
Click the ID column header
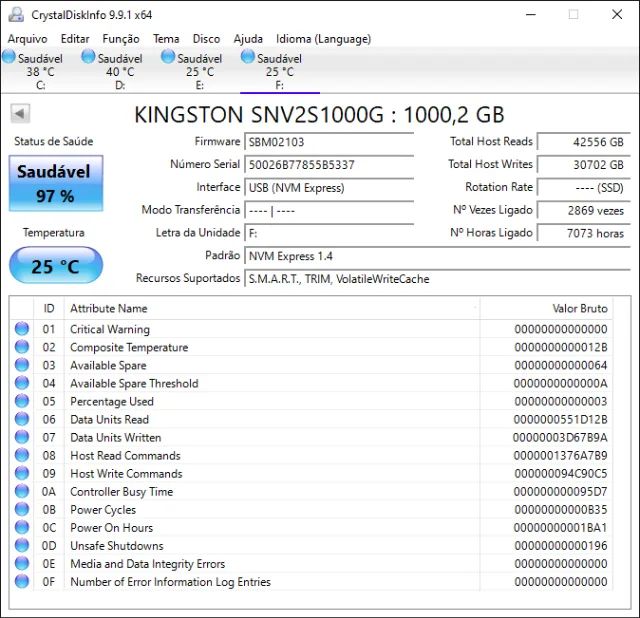coord(49,309)
